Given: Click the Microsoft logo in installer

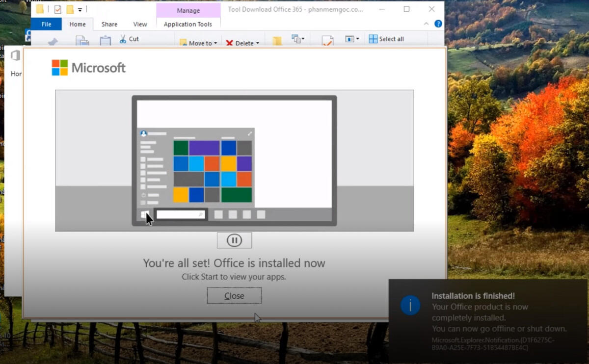Looking at the screenshot, I should [x=60, y=68].
